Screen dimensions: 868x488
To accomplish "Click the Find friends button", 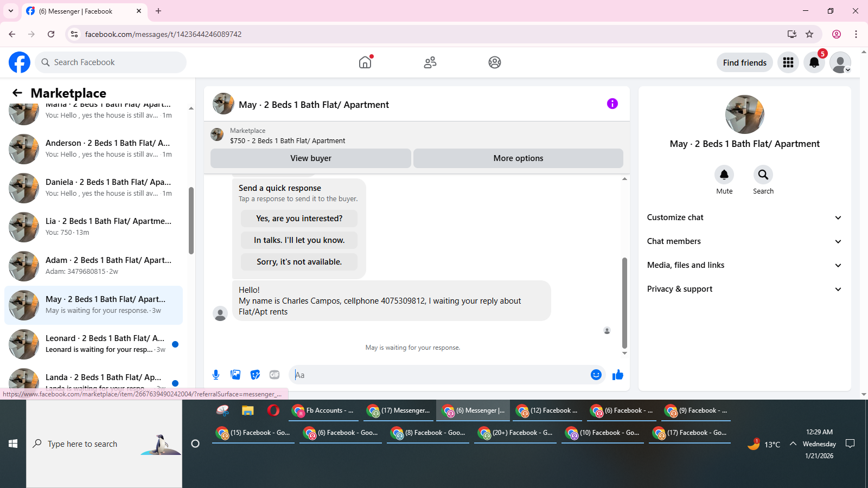I will 745,62.
